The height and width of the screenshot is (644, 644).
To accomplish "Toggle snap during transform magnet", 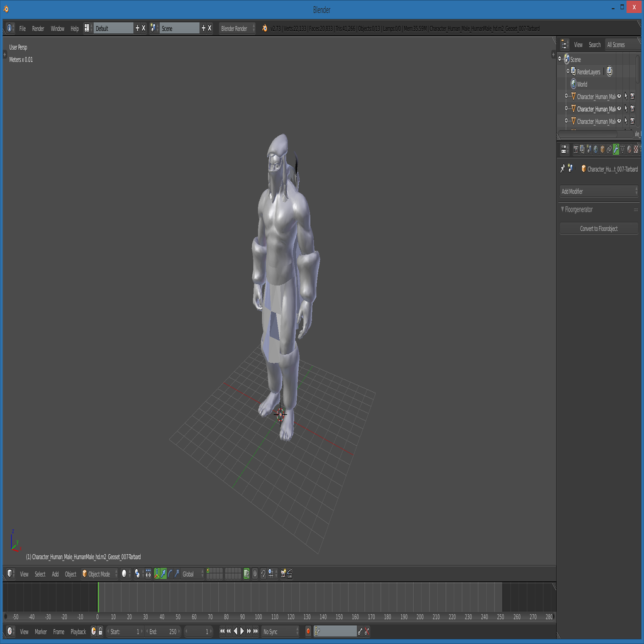I will tap(264, 574).
